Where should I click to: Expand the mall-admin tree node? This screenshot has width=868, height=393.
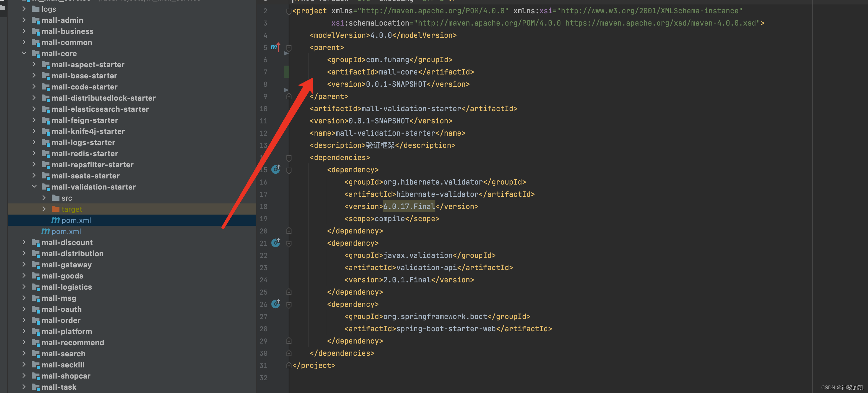(24, 20)
